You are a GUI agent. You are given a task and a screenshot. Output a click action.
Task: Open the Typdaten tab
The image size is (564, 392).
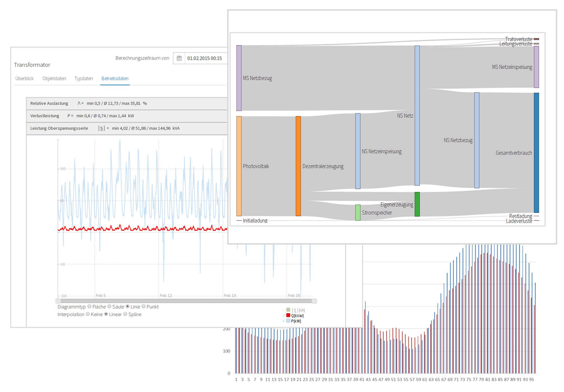click(x=84, y=78)
